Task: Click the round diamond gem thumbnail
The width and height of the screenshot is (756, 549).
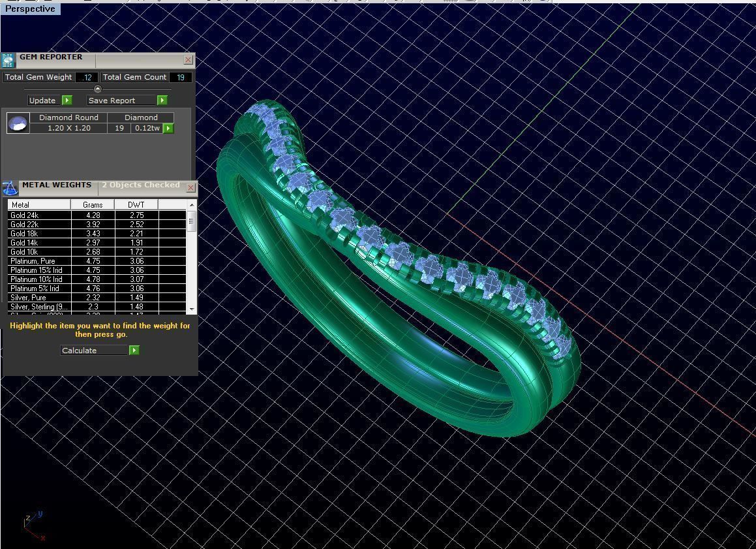Action: point(18,123)
